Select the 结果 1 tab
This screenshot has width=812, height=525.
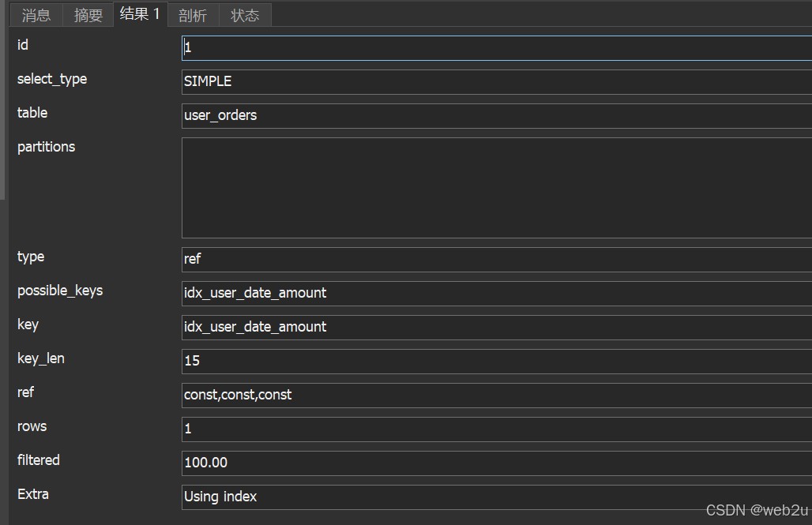[140, 14]
